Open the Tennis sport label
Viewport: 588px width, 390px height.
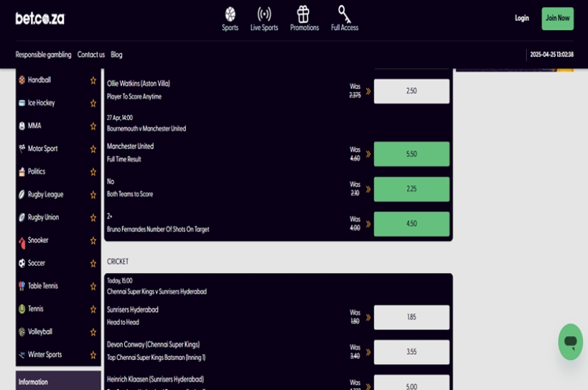36,309
